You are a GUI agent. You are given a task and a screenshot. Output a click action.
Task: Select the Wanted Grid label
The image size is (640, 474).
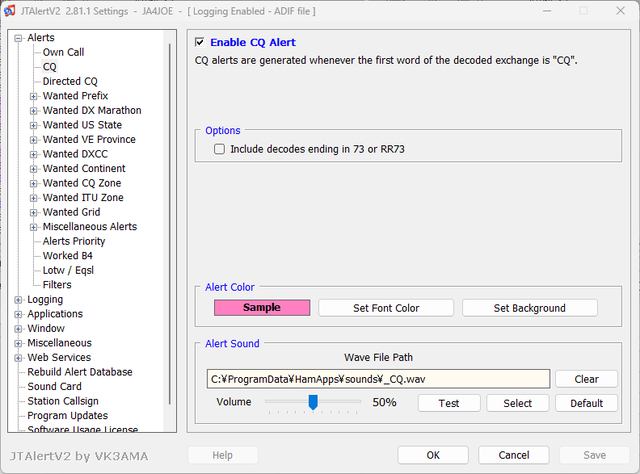tap(71, 212)
